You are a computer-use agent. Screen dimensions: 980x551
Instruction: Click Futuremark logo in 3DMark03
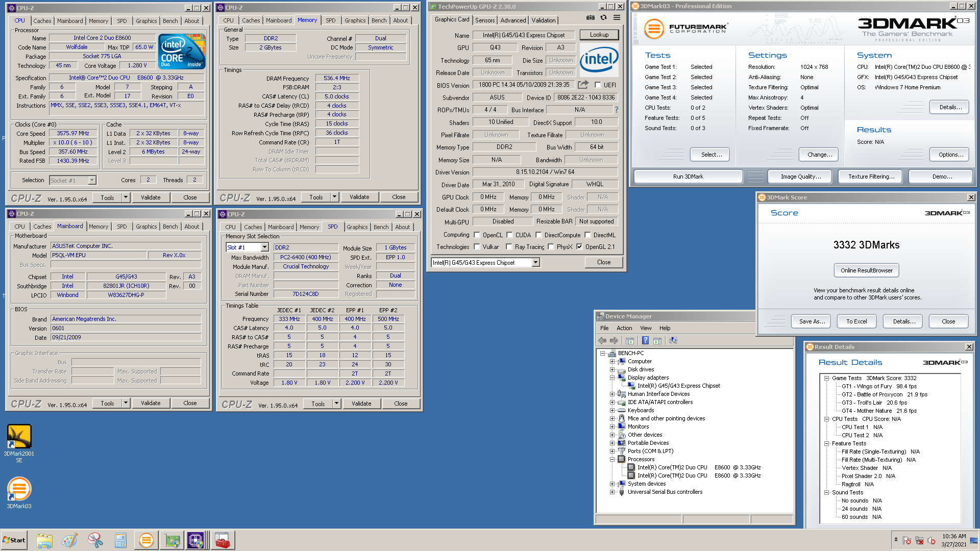[x=685, y=29]
